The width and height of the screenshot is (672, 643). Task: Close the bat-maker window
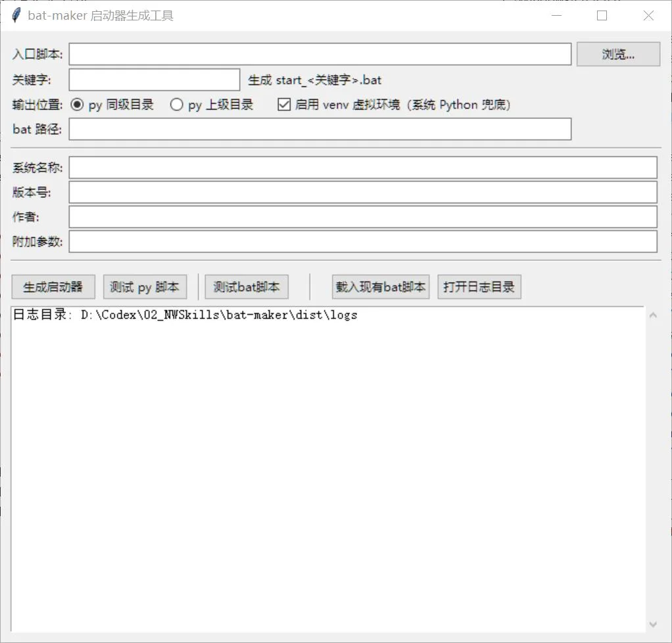[x=648, y=15]
